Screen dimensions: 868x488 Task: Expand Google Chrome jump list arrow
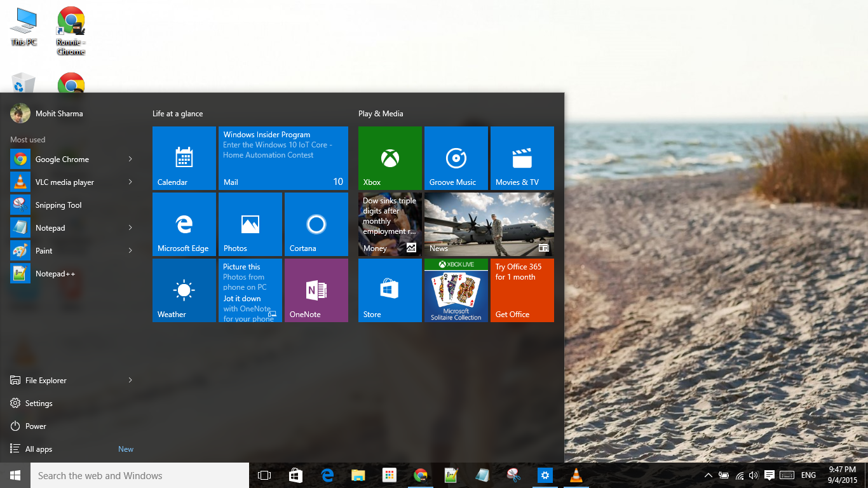coord(130,159)
